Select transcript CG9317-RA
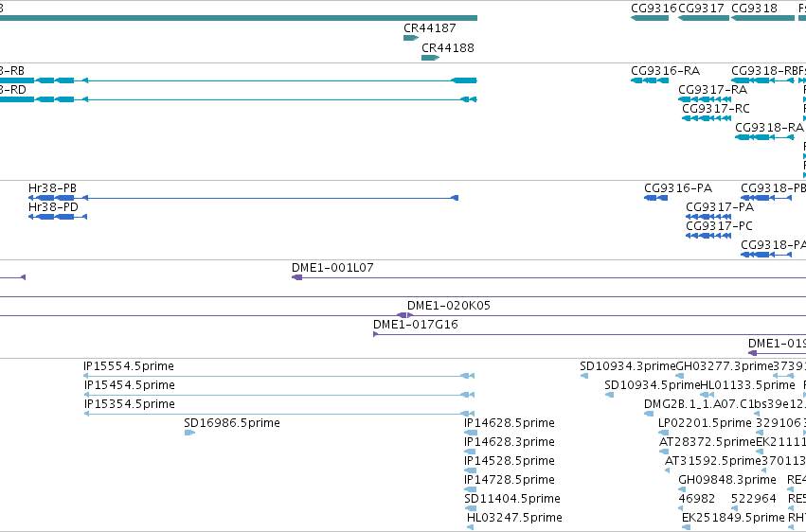 (705, 99)
